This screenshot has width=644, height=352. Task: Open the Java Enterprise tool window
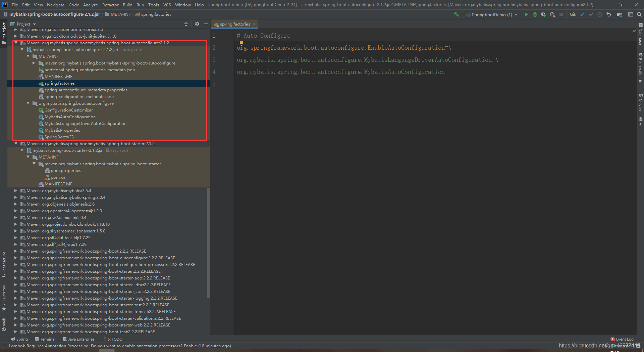(78, 339)
